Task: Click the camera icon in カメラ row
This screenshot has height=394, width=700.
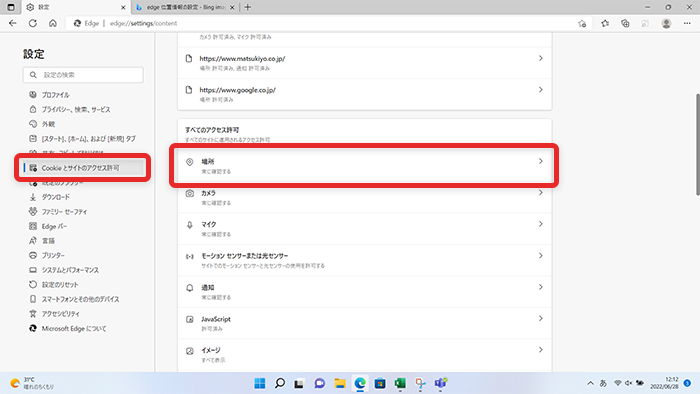Action: pos(190,193)
